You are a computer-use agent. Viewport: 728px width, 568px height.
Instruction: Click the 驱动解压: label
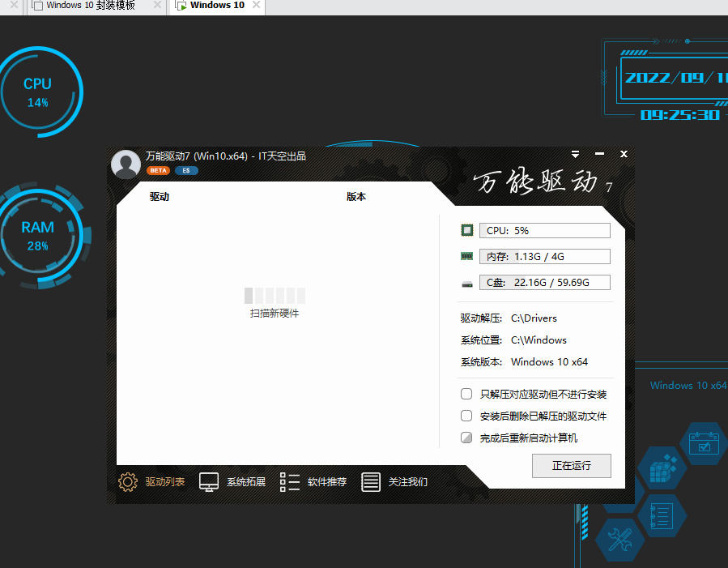[x=482, y=318]
